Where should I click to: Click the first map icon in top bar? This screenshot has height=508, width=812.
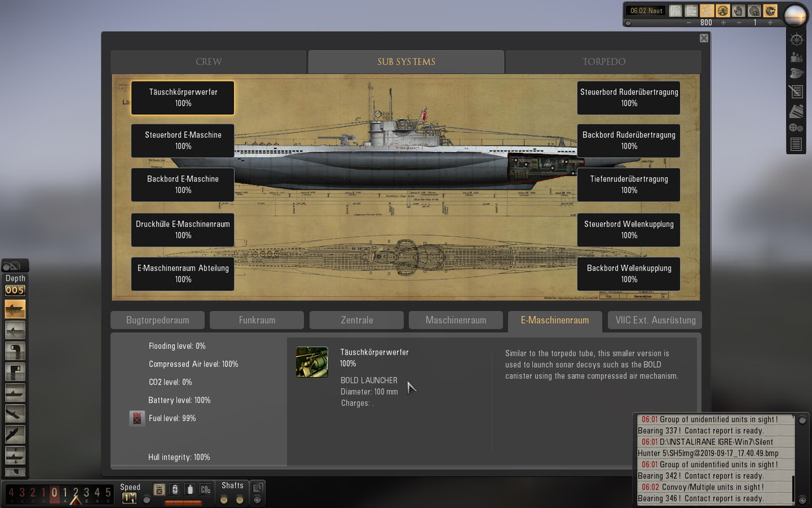pos(676,11)
